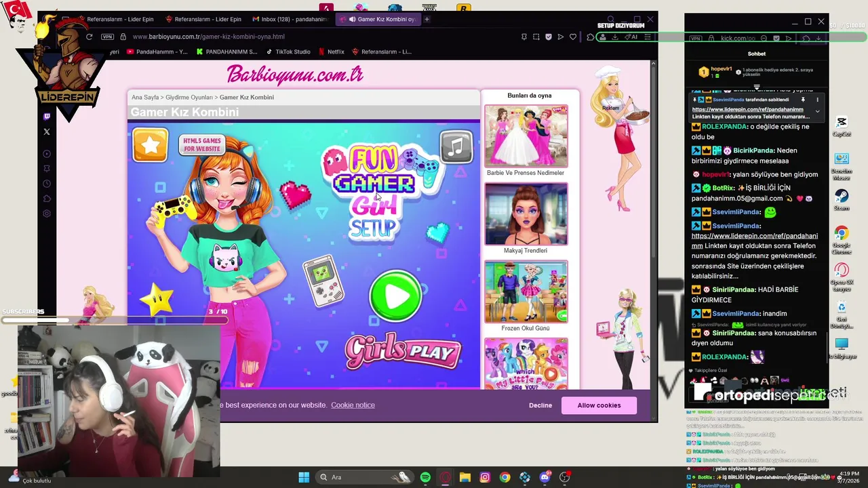Open Referanslarım bookmark in bookmarks bar
This screenshot has height=488, width=868.
coord(381,52)
